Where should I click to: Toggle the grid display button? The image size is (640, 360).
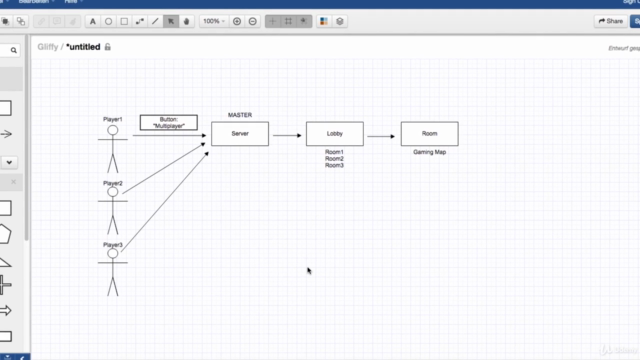pyautogui.click(x=288, y=21)
